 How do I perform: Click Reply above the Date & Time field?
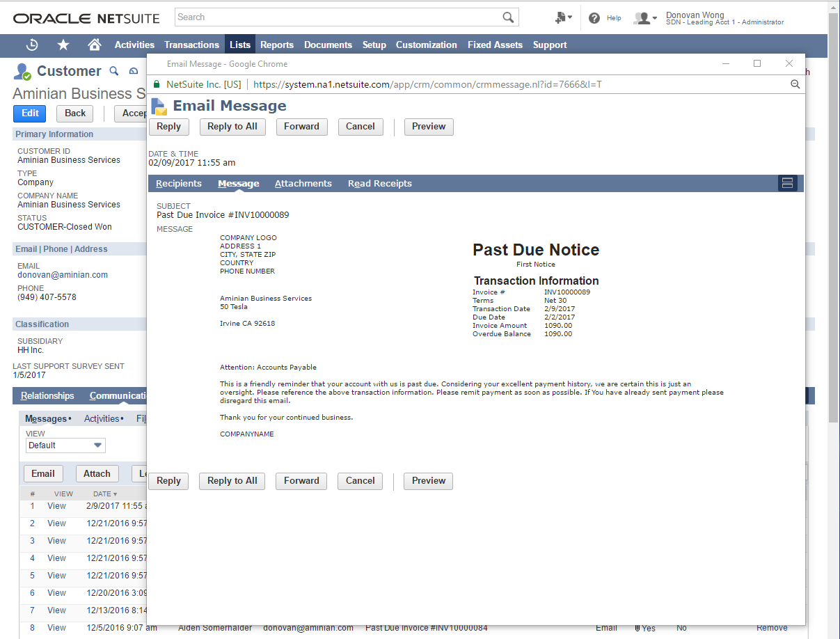(169, 127)
